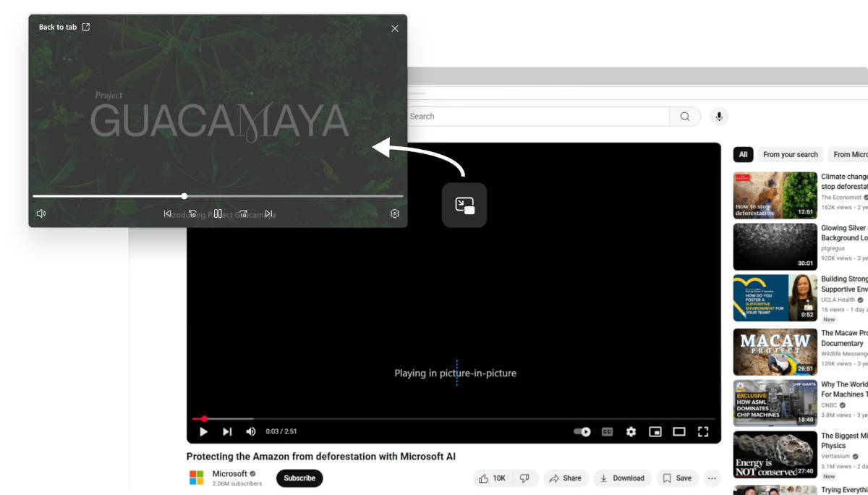868x495 pixels.
Task: Subscribe to the Microsoft channel
Action: pyautogui.click(x=299, y=478)
